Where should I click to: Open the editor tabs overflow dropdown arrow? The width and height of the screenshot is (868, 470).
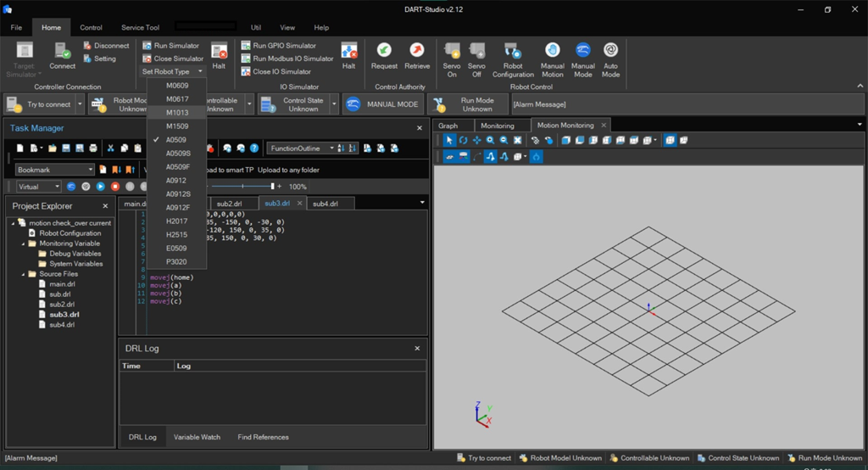[422, 203]
